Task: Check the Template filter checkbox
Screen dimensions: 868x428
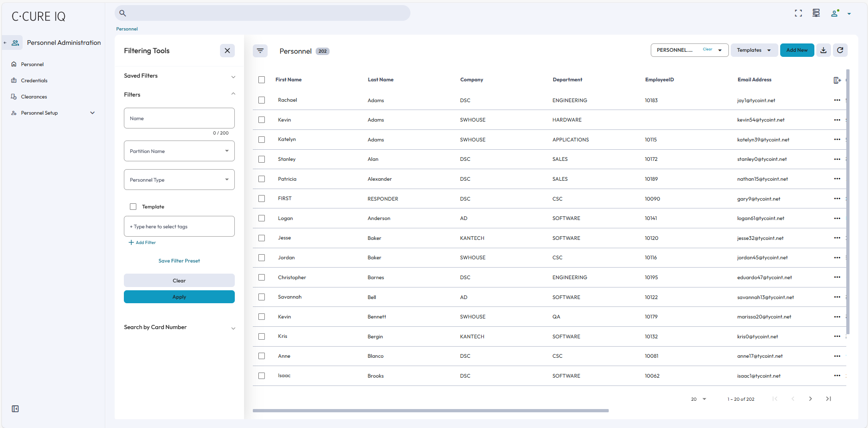Action: [x=133, y=207]
